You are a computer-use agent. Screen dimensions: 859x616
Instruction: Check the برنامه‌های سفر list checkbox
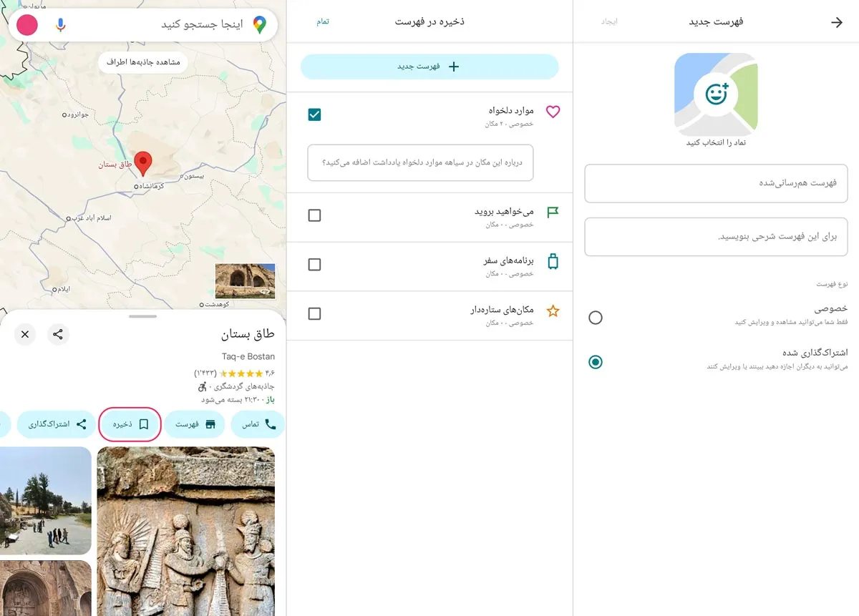314,265
